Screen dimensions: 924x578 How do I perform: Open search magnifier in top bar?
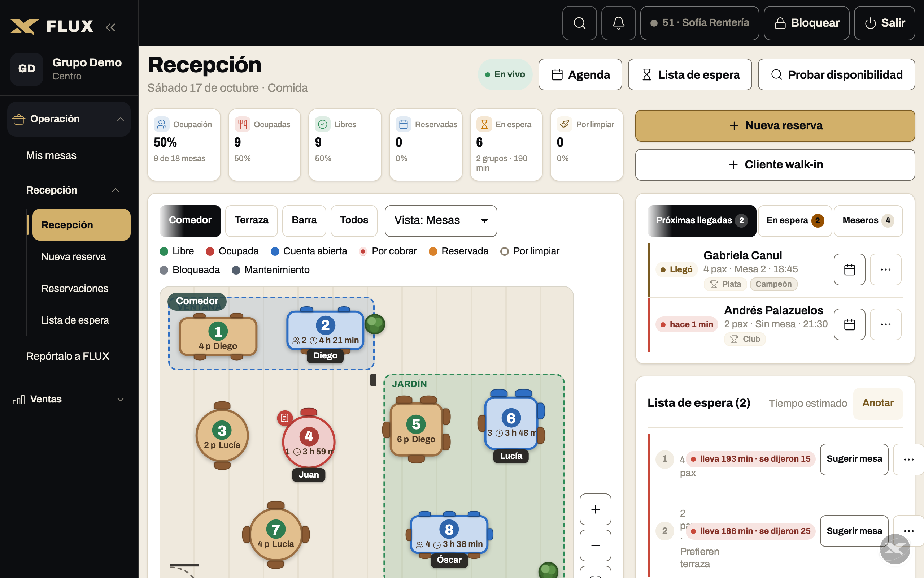(x=579, y=23)
